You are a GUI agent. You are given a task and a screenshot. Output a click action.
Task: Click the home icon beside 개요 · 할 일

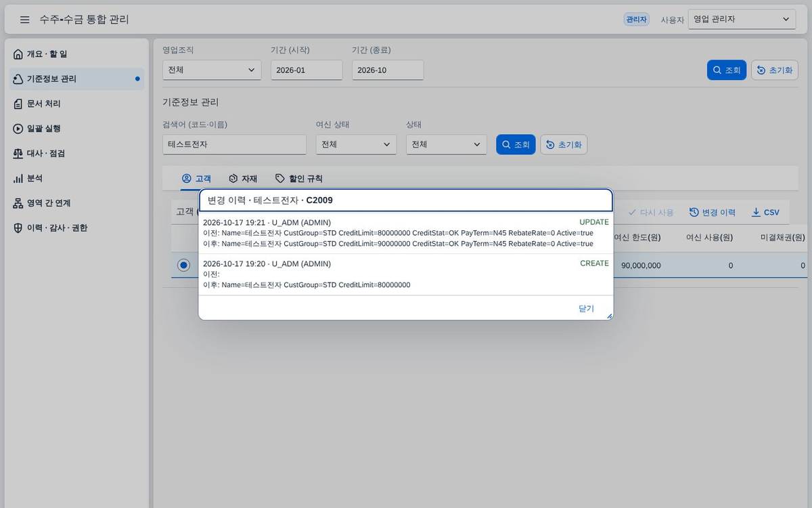(x=18, y=54)
